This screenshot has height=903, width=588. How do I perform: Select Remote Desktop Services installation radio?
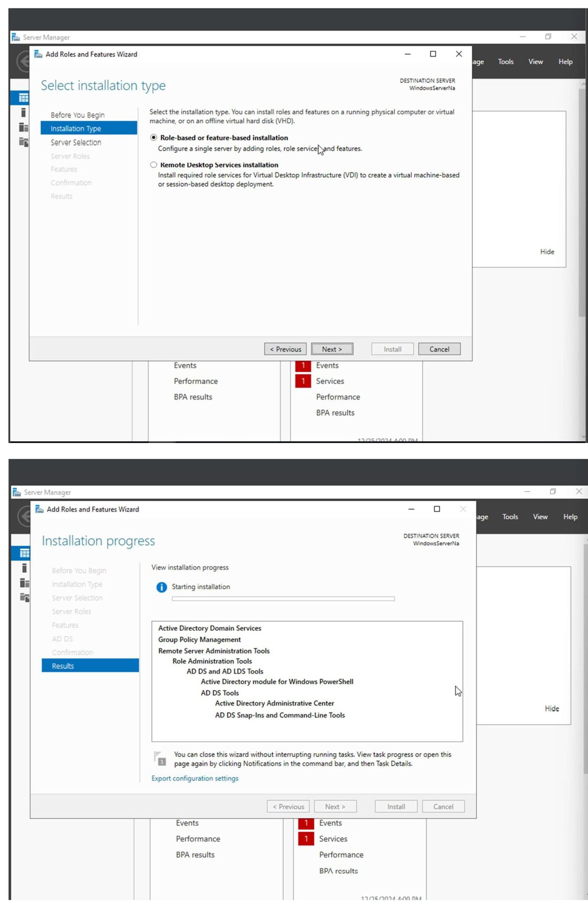point(153,165)
